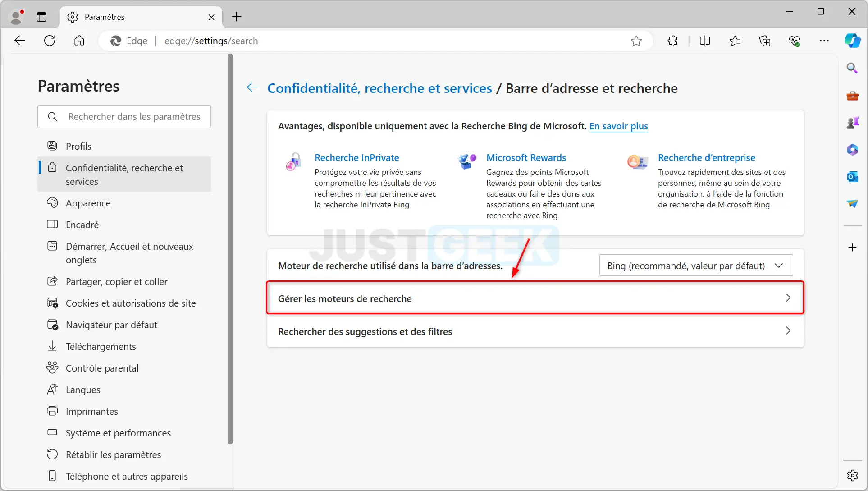Image resolution: width=868 pixels, height=491 pixels.
Task: Open Partager, copier et coller section
Action: point(124,281)
